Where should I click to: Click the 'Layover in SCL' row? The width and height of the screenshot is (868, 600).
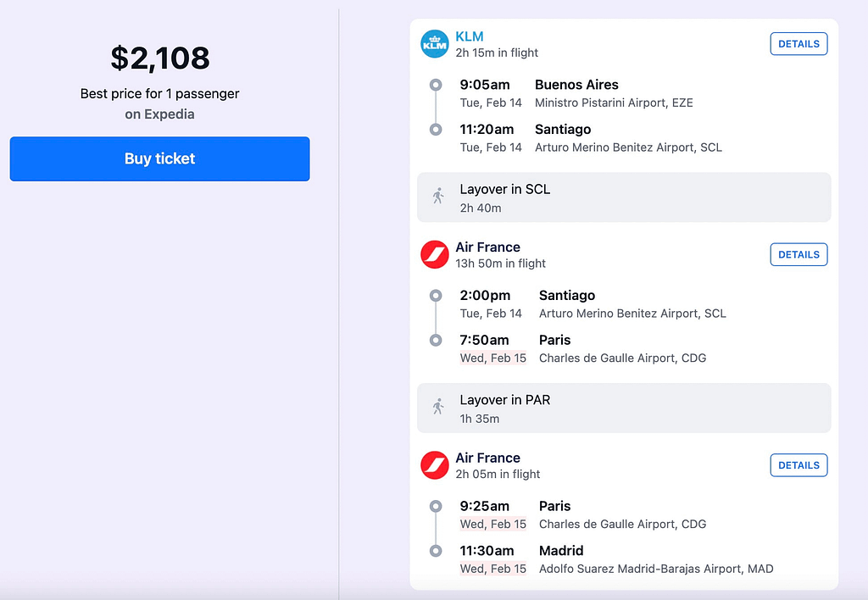(624, 197)
